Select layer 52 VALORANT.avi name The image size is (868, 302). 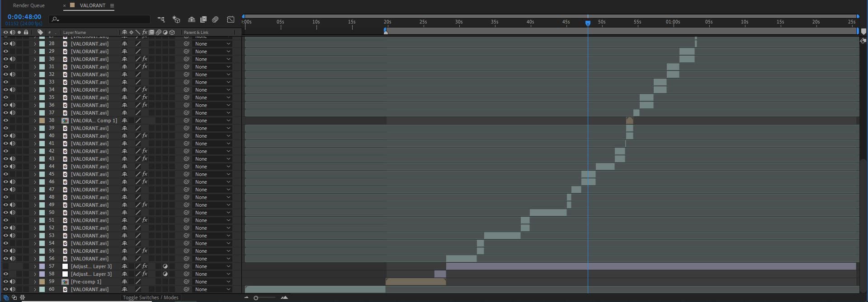coord(90,228)
